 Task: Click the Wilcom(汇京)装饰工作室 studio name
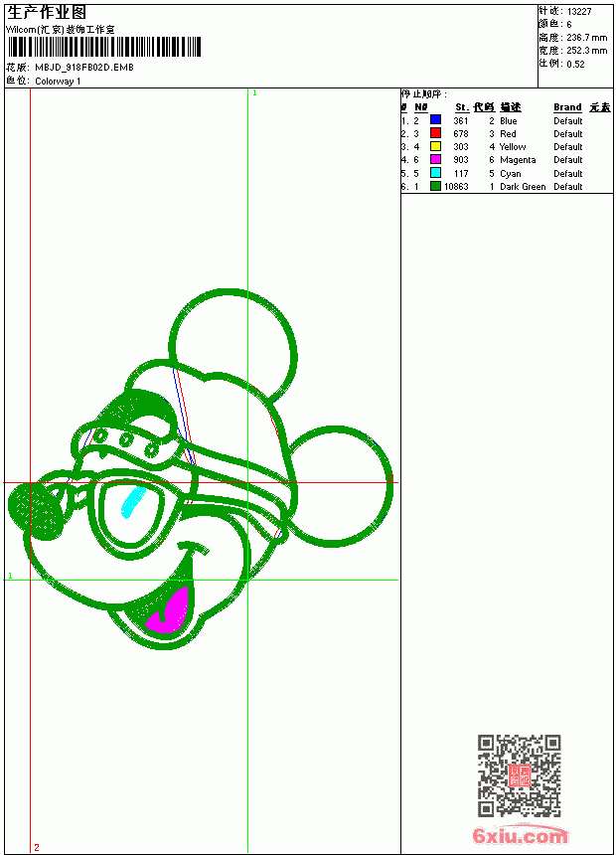coord(61,30)
